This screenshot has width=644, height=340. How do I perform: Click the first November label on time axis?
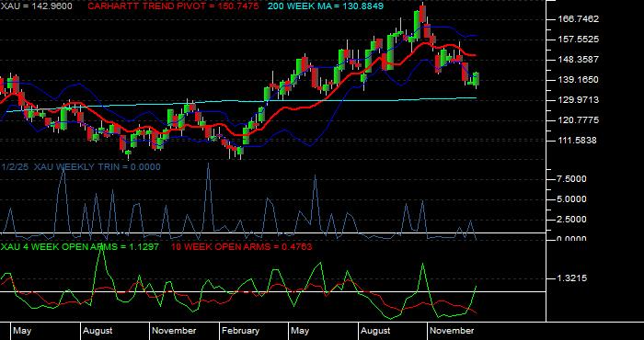[174, 331]
